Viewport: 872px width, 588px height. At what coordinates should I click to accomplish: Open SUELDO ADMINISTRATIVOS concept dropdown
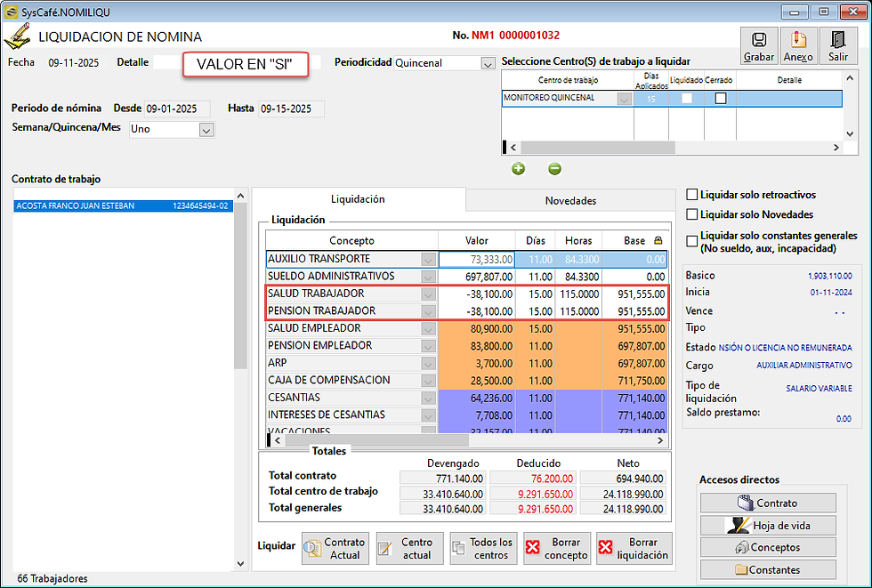428,277
